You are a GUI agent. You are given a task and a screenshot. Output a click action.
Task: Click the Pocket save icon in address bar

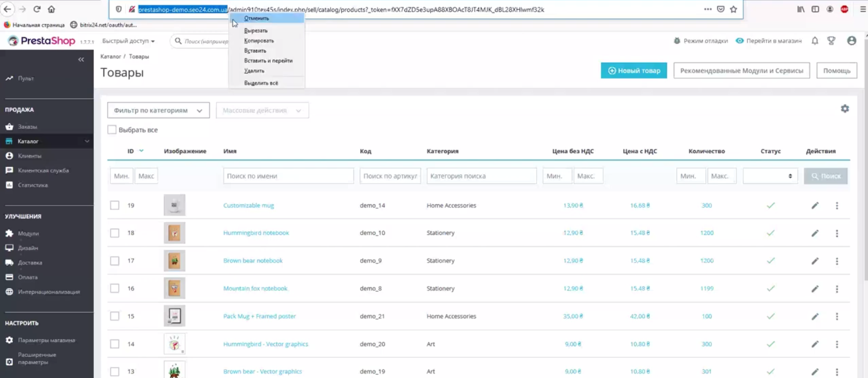point(721,9)
